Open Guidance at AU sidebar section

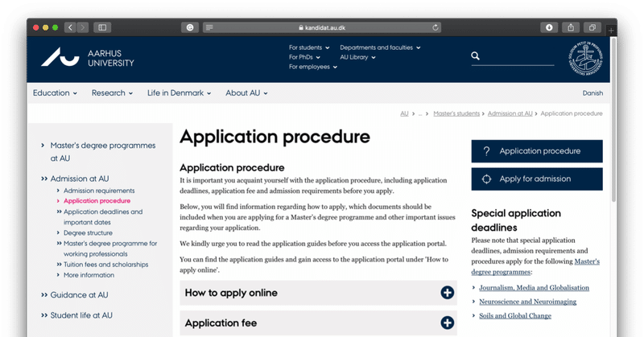[79, 295]
